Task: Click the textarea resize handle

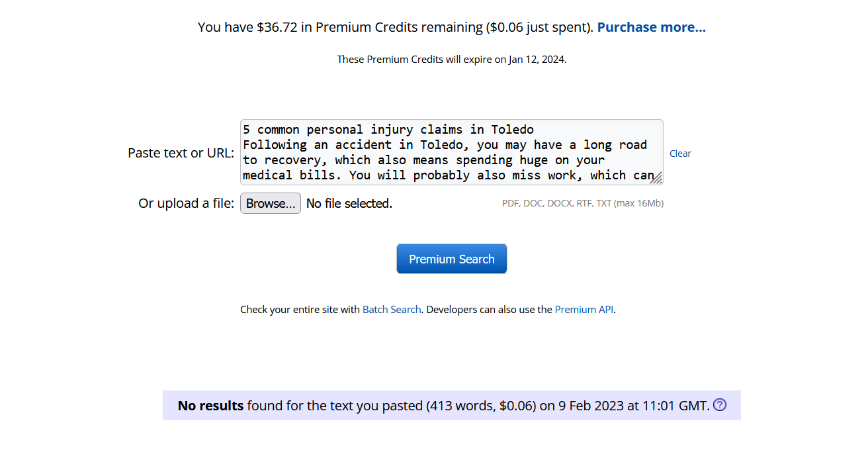Action: click(656, 178)
